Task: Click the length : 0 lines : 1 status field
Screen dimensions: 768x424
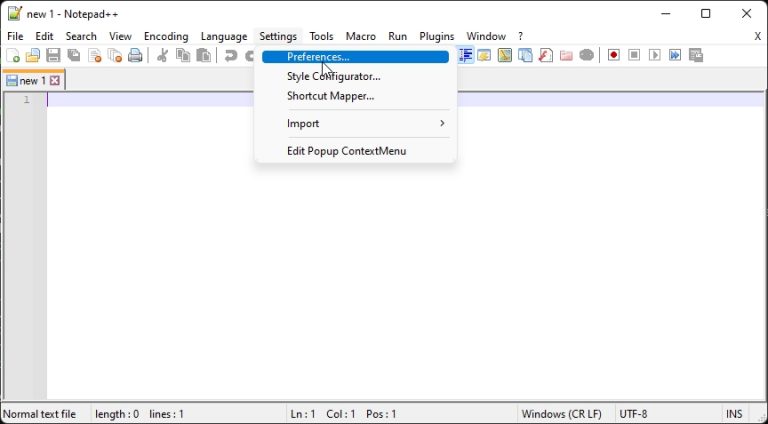Action: [140, 414]
